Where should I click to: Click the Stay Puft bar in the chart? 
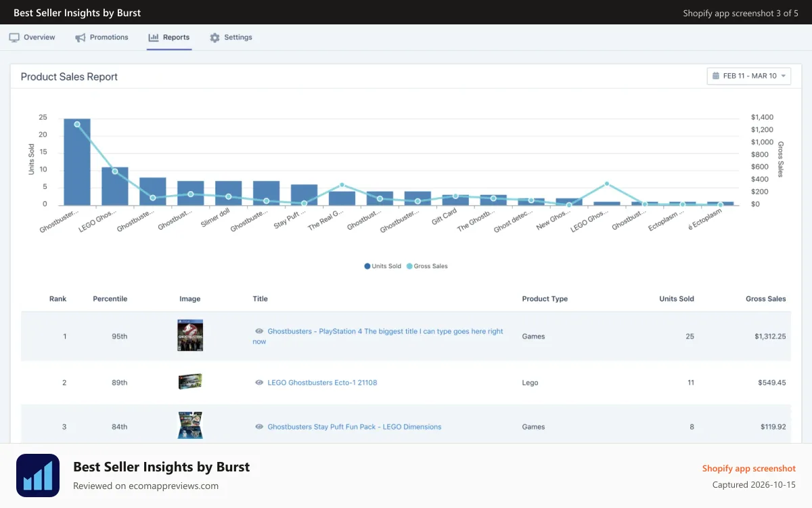(304, 194)
